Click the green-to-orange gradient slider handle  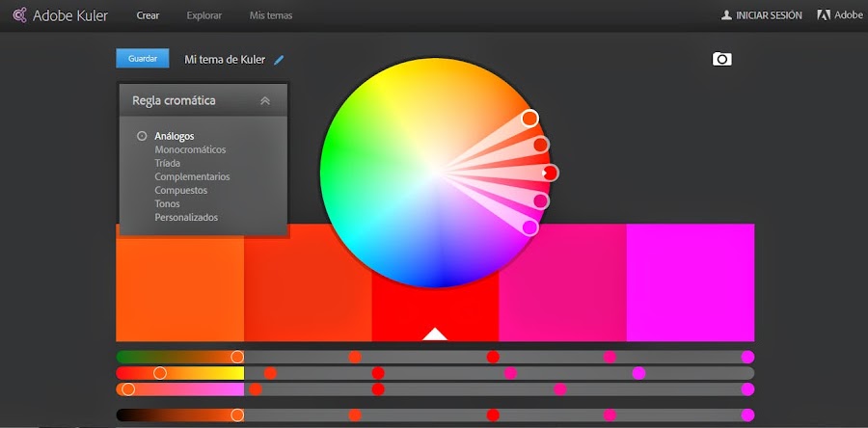(x=237, y=357)
